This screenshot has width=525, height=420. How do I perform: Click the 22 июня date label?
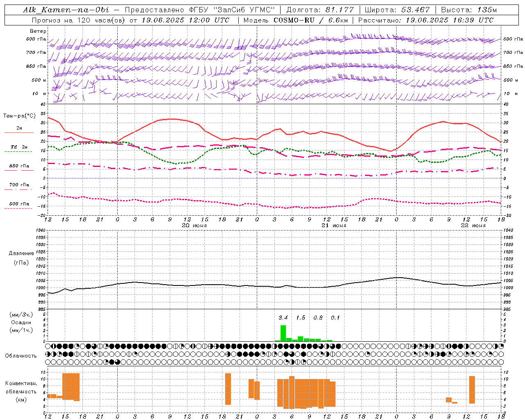point(473,226)
